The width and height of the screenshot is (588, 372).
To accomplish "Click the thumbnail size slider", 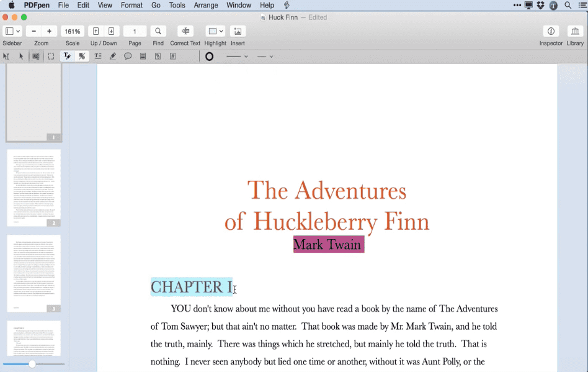I will point(33,364).
